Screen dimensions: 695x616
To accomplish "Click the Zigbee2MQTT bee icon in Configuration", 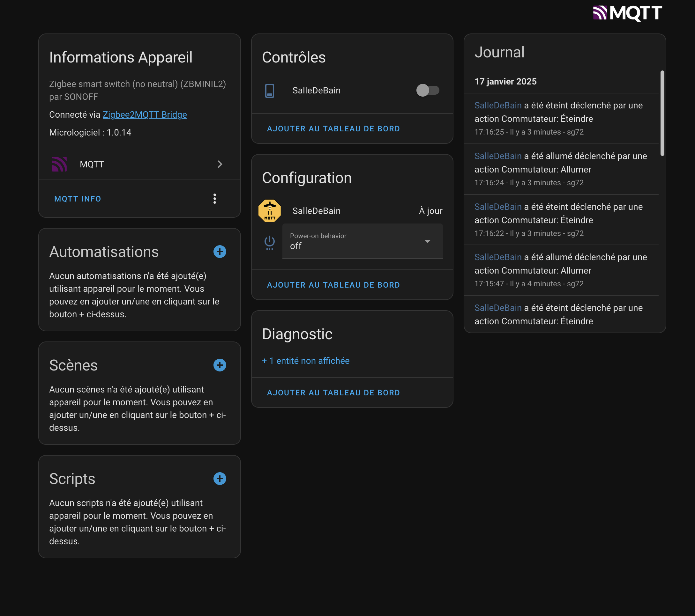I will pos(269,211).
